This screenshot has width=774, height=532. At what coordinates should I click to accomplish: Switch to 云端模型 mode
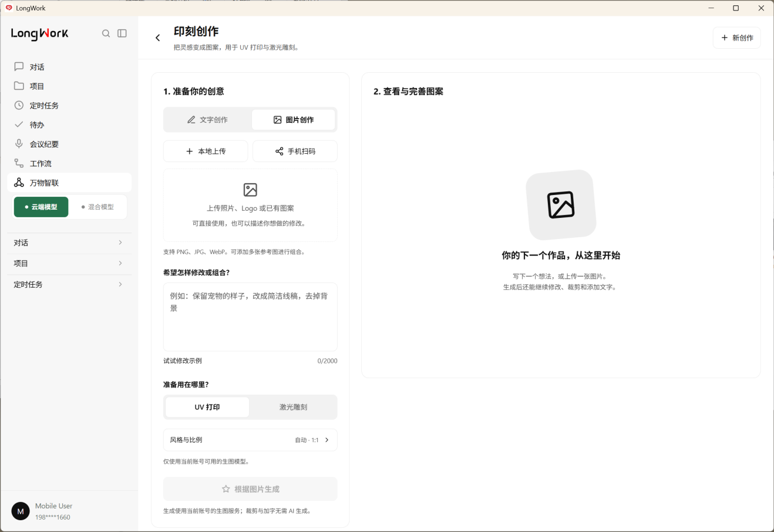41,207
